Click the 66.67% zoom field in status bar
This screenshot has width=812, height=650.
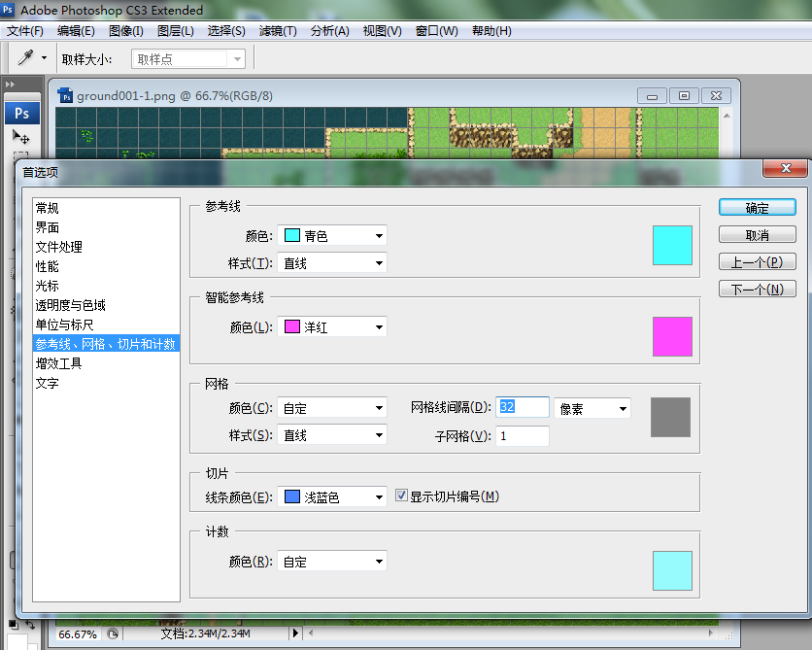click(x=78, y=633)
